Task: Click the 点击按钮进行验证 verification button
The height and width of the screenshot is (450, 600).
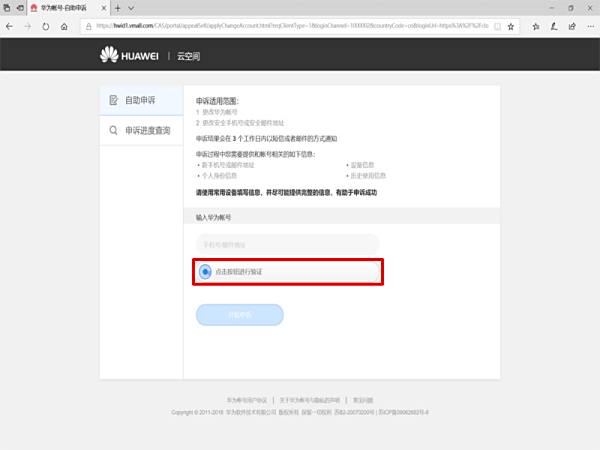Action: (288, 272)
